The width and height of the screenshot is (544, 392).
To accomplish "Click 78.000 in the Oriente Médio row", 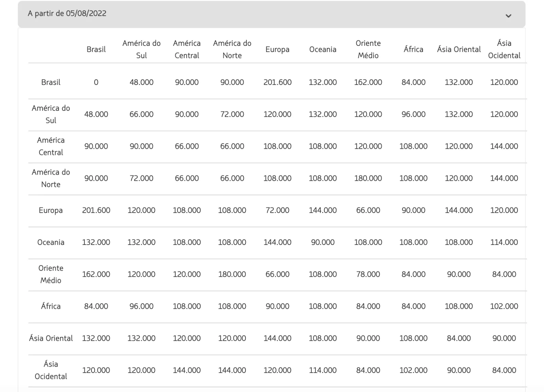I will [x=368, y=274].
